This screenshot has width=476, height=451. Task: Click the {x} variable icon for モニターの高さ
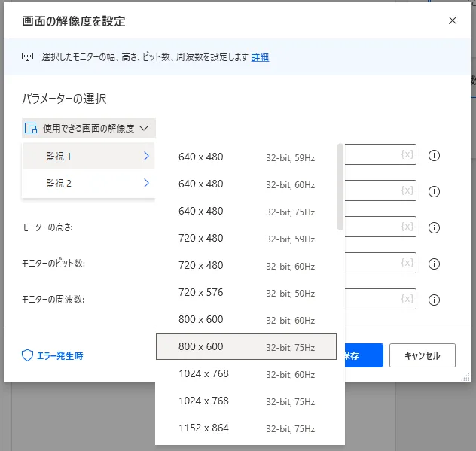point(407,227)
